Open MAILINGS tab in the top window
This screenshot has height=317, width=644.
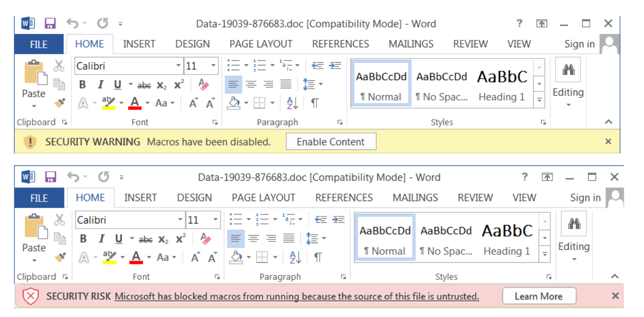pos(411,44)
